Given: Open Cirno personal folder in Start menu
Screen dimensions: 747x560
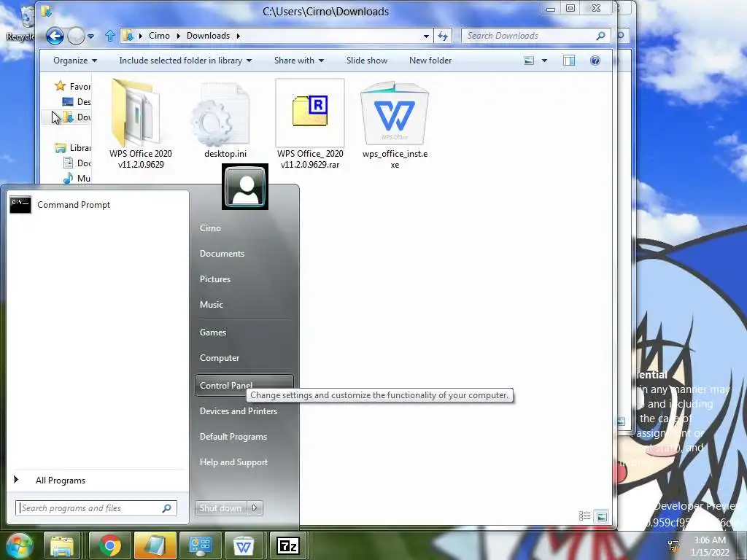Looking at the screenshot, I should [x=210, y=228].
